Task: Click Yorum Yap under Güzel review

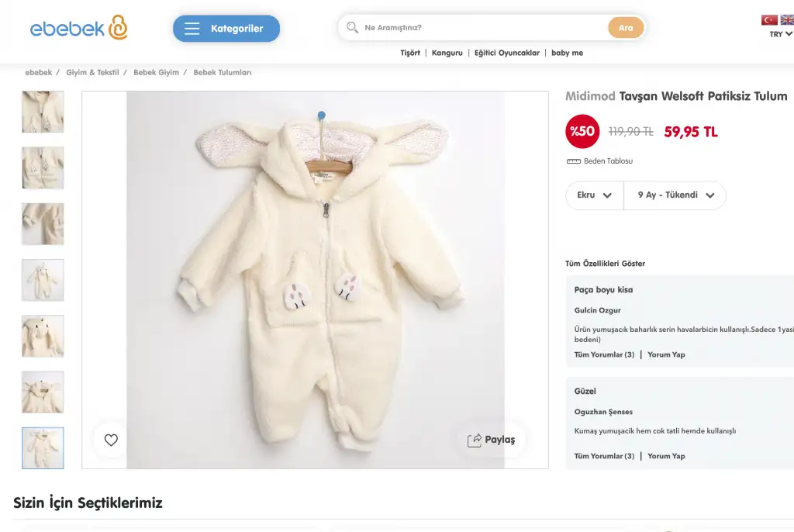Action: pos(666,456)
